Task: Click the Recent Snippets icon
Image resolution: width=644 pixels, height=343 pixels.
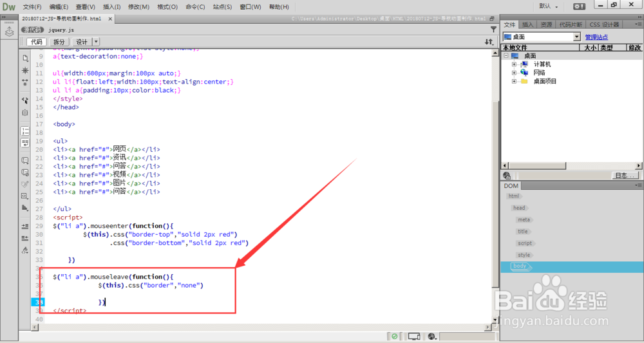Action: click(x=25, y=196)
